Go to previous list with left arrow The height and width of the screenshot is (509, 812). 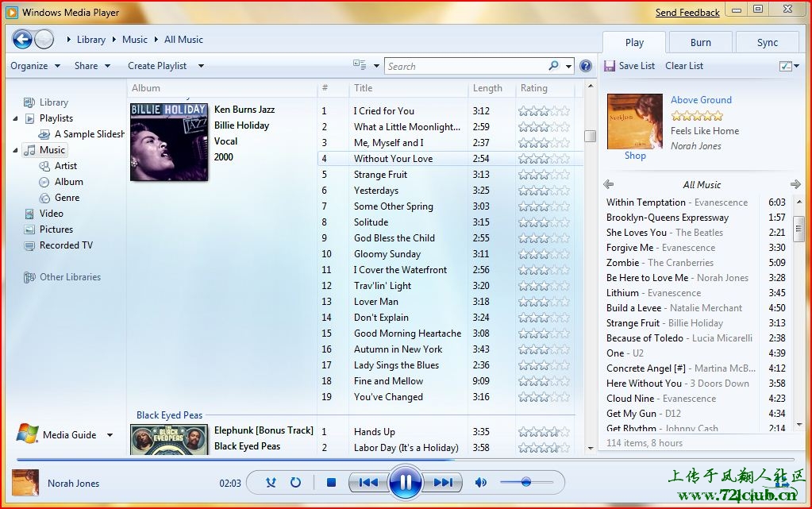(x=609, y=184)
